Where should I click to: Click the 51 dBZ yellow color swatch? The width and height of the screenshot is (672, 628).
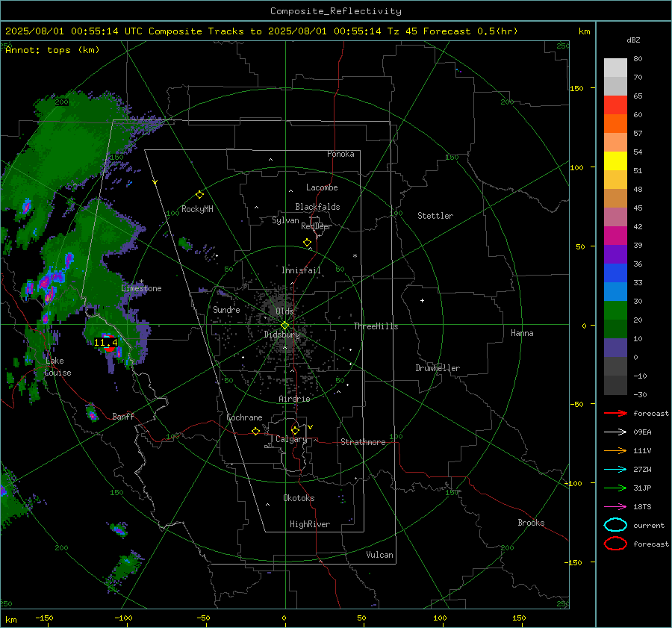(x=615, y=161)
